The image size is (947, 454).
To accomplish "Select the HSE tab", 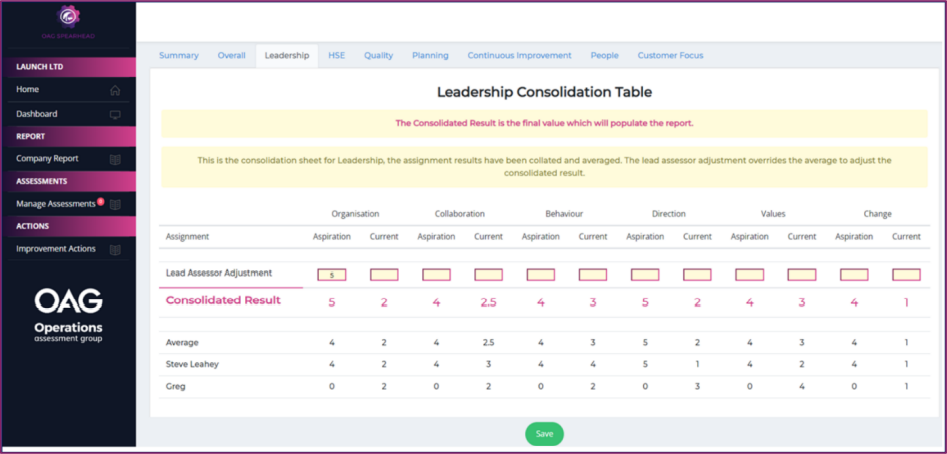I will (336, 56).
